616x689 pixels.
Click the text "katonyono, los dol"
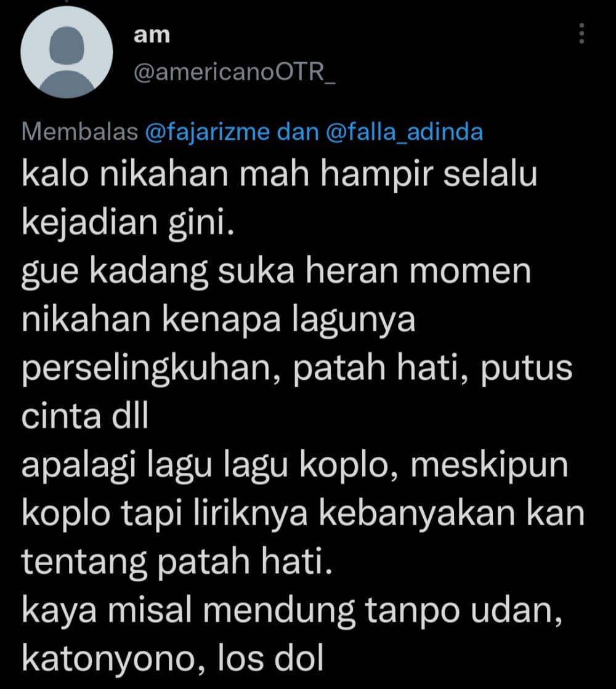[172, 659]
